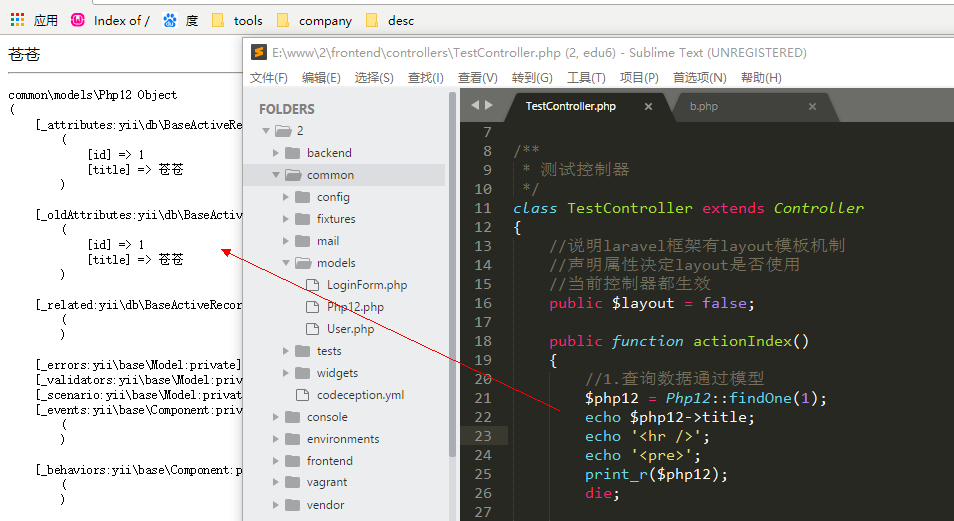The width and height of the screenshot is (954, 521).
Task: Expand the vendor folder arrow
Action: (x=276, y=505)
